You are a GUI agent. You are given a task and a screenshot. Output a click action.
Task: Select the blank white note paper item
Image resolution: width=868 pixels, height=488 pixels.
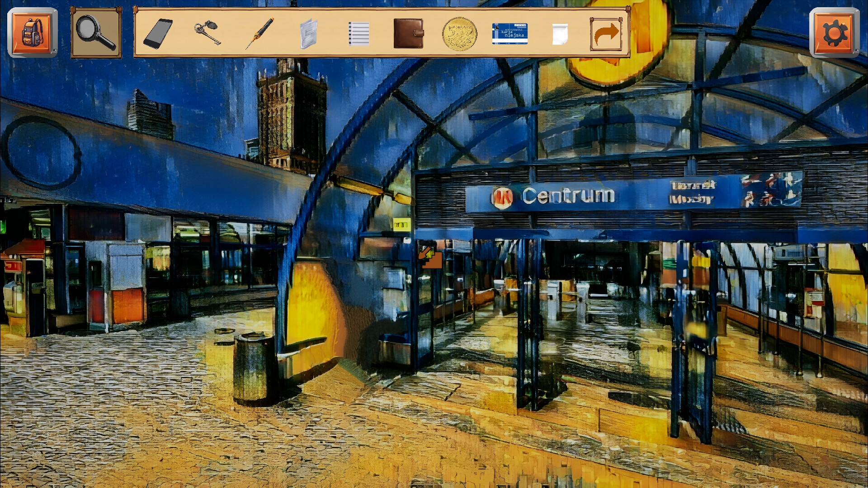(x=561, y=34)
